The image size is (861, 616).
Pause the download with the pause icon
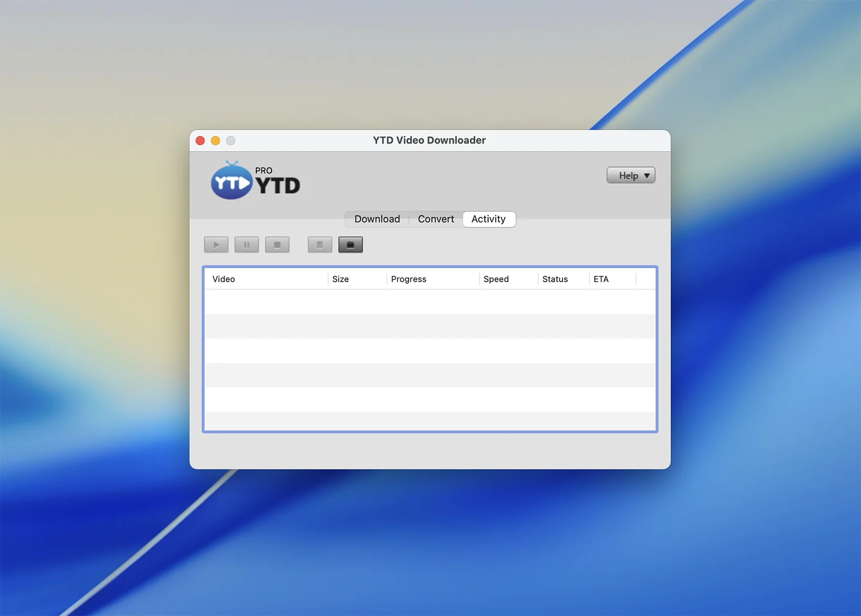(x=247, y=245)
